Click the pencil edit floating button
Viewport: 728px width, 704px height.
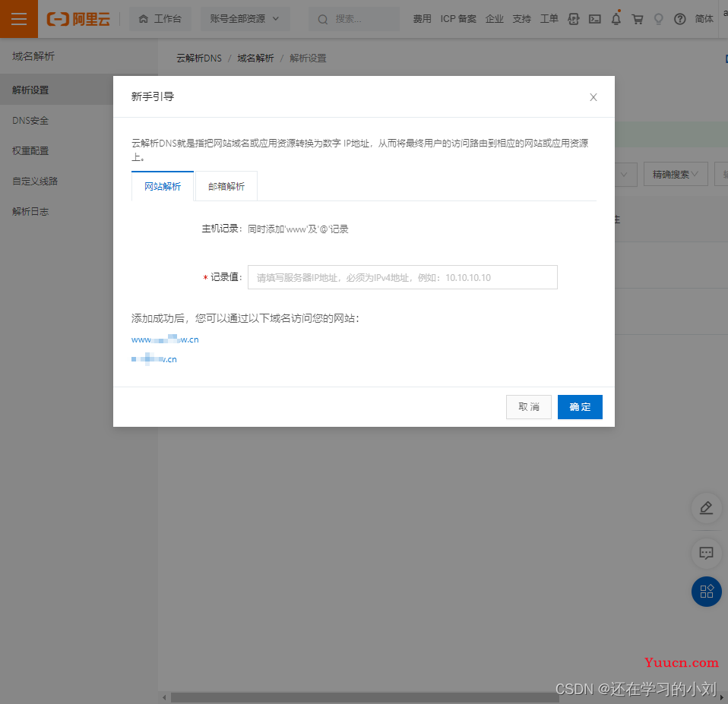pyautogui.click(x=706, y=508)
